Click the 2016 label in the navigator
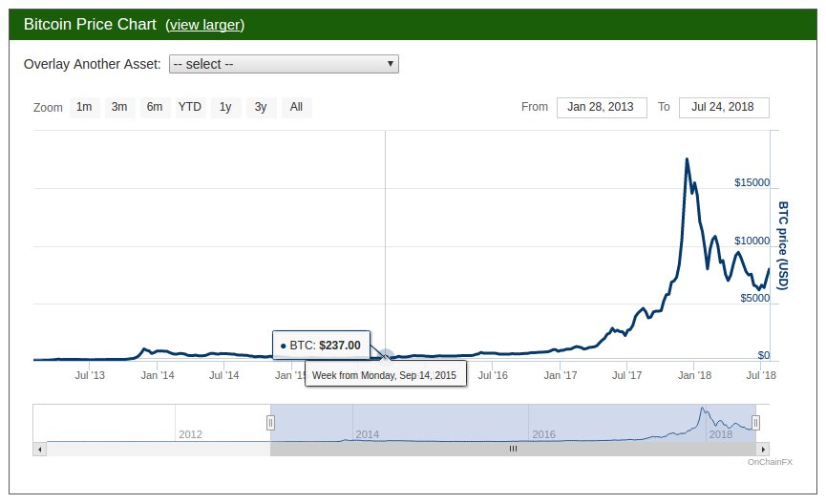 coord(543,434)
